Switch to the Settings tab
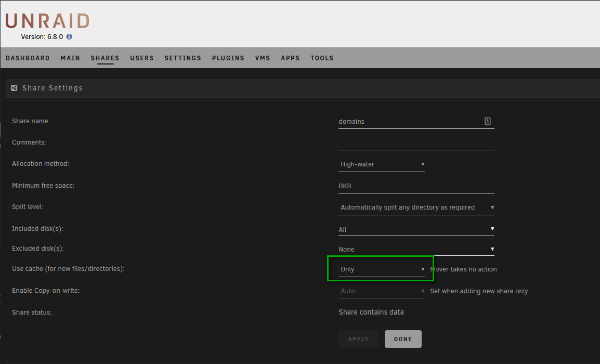The image size is (600, 364). 182,58
